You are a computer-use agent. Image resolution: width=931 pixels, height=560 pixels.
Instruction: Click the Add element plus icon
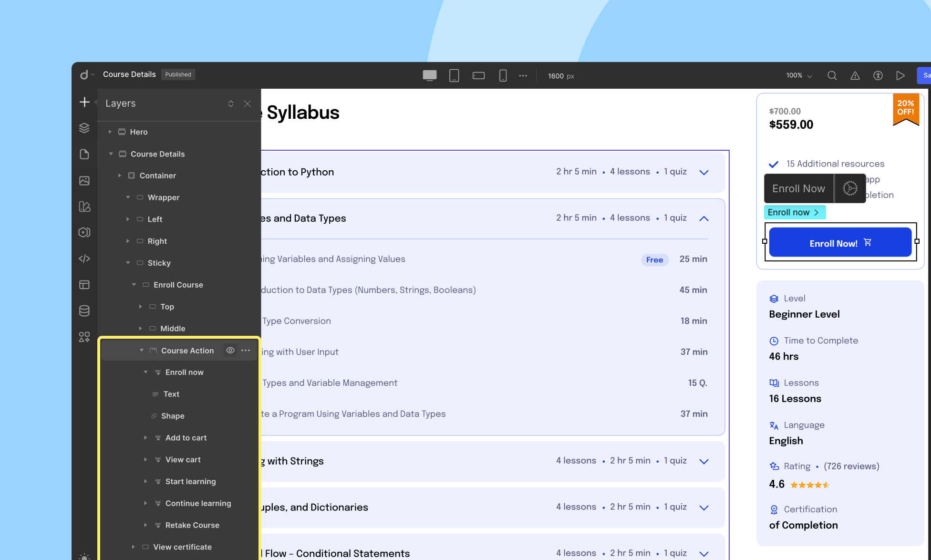[84, 102]
